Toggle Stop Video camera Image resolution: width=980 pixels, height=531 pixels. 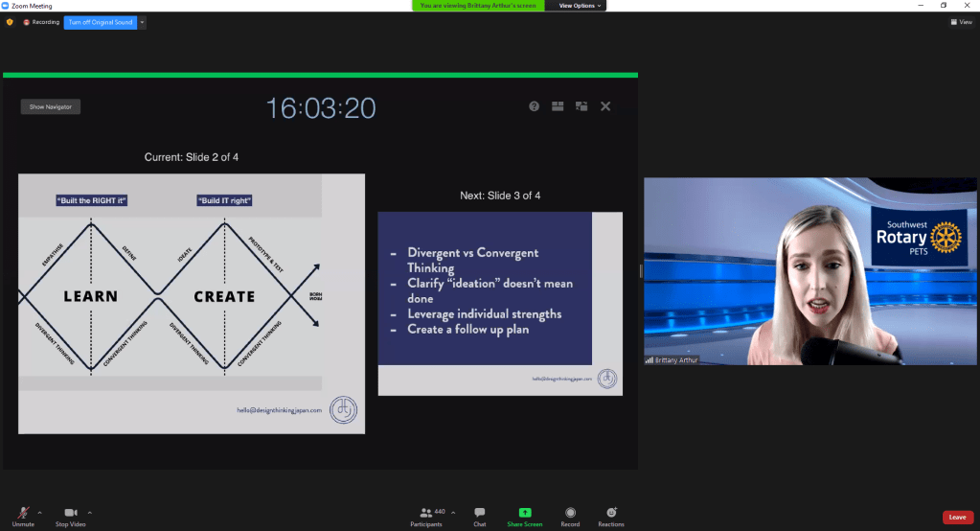point(70,516)
